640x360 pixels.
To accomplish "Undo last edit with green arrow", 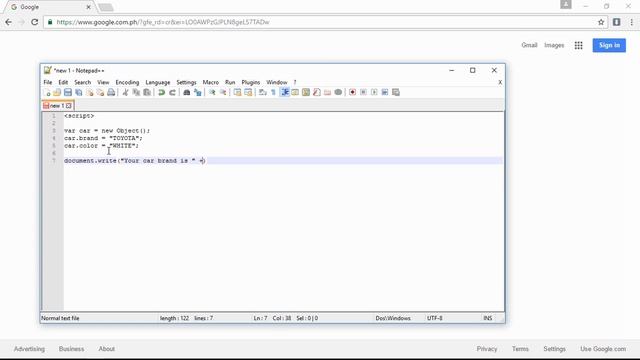I will click(162, 93).
